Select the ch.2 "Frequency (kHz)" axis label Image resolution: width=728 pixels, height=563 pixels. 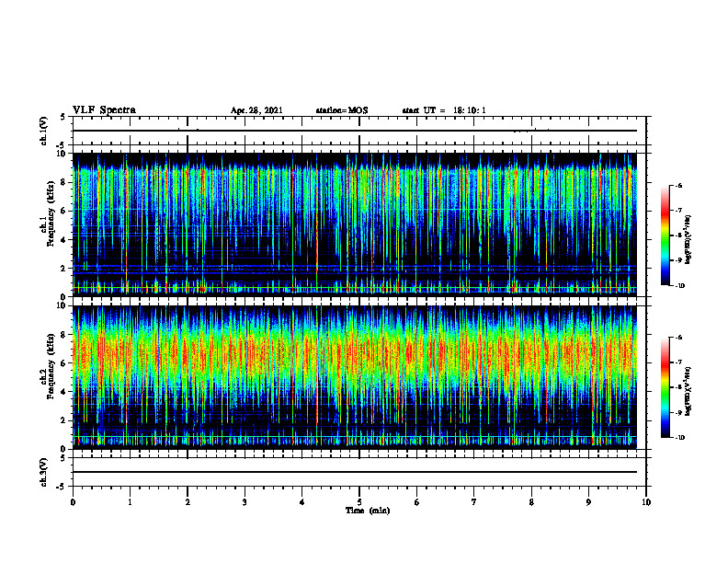tap(51, 367)
